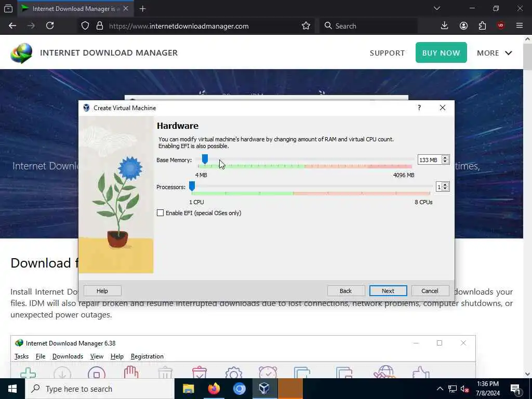Click the network icon in system tray
This screenshot has width=532, height=399.
point(453,389)
